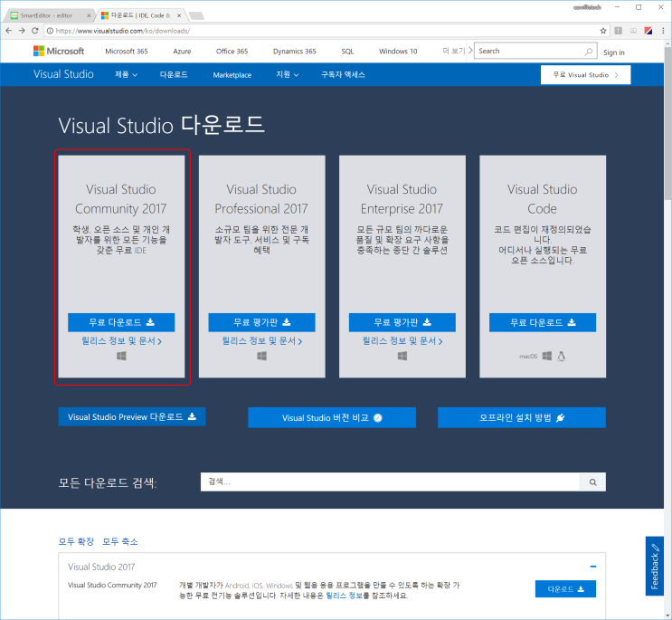The width and height of the screenshot is (672, 620).
Task: Click the Windows icon under Enterprise 2017
Action: [402, 356]
